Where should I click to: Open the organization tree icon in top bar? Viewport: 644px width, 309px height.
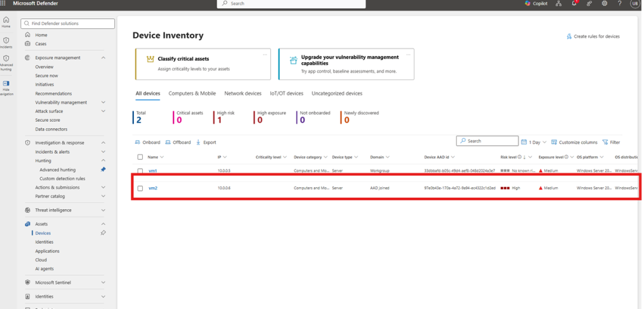[558, 3]
